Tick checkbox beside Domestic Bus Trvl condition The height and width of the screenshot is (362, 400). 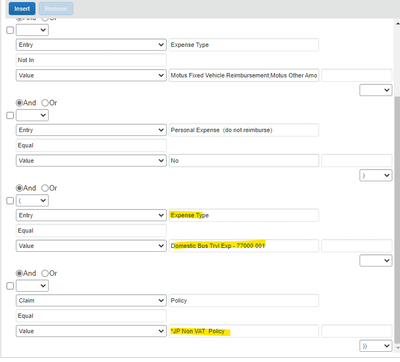(10, 201)
